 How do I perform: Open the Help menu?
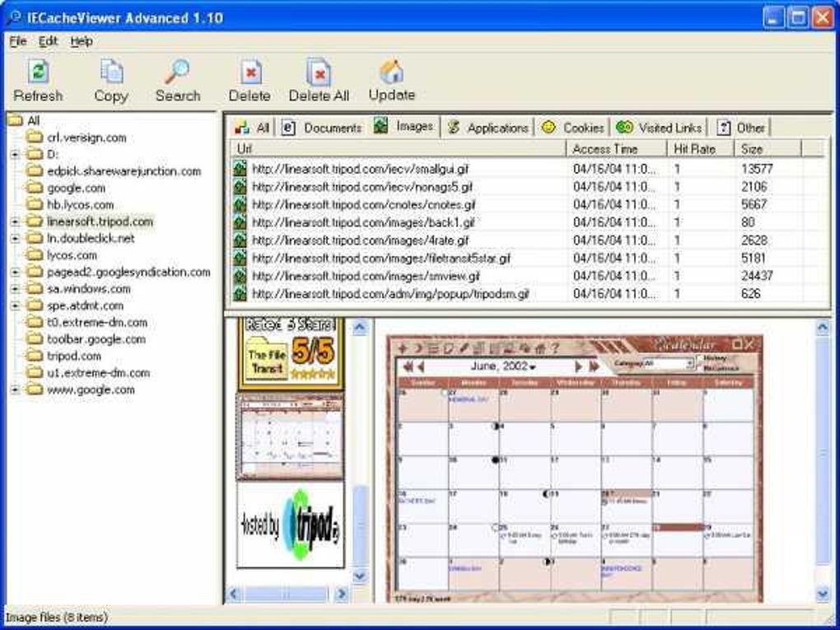pyautogui.click(x=82, y=41)
